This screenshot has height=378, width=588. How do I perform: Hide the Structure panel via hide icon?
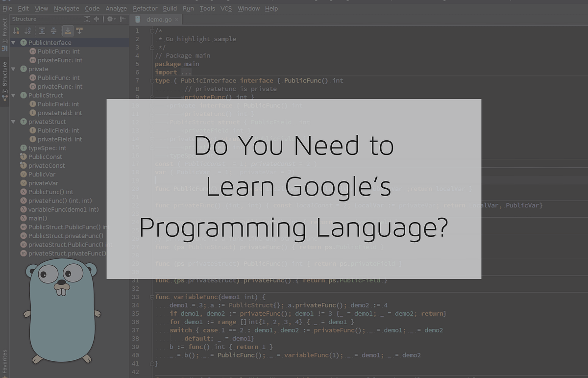pos(122,19)
